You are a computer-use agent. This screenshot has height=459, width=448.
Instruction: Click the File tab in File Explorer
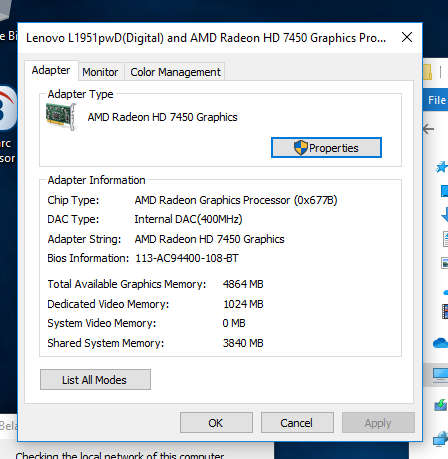[x=437, y=100]
